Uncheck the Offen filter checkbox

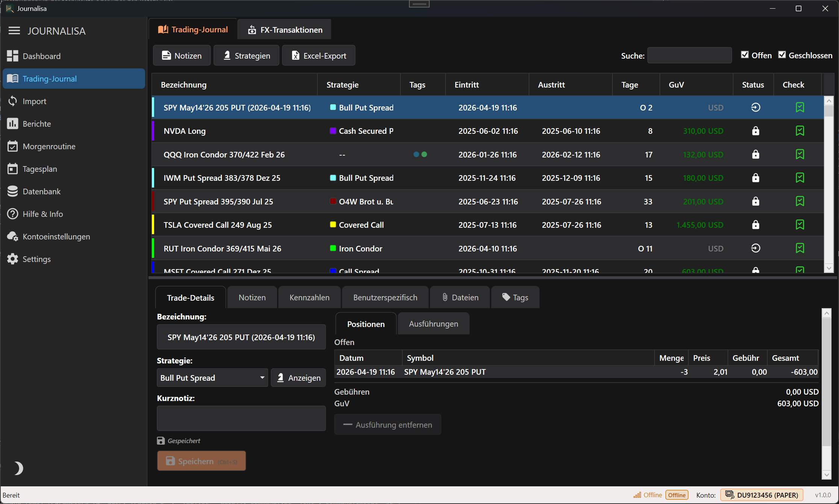pyautogui.click(x=745, y=54)
